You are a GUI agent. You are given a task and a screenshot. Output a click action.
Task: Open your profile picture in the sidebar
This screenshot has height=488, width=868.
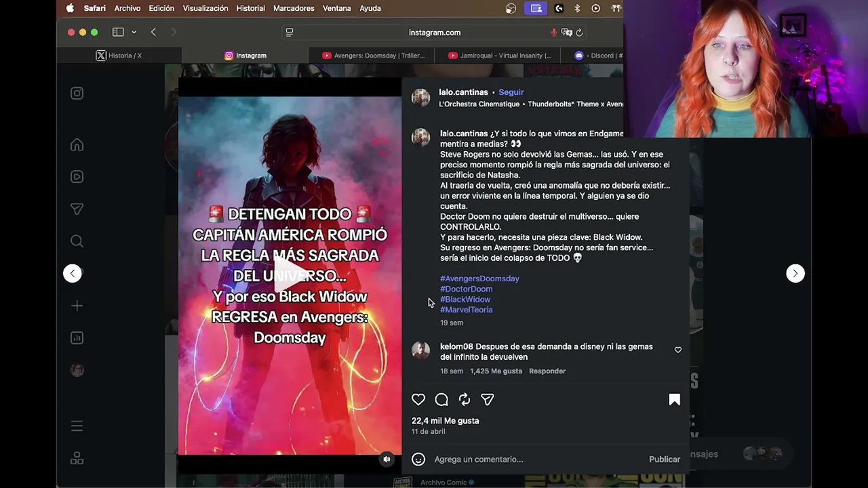77,370
